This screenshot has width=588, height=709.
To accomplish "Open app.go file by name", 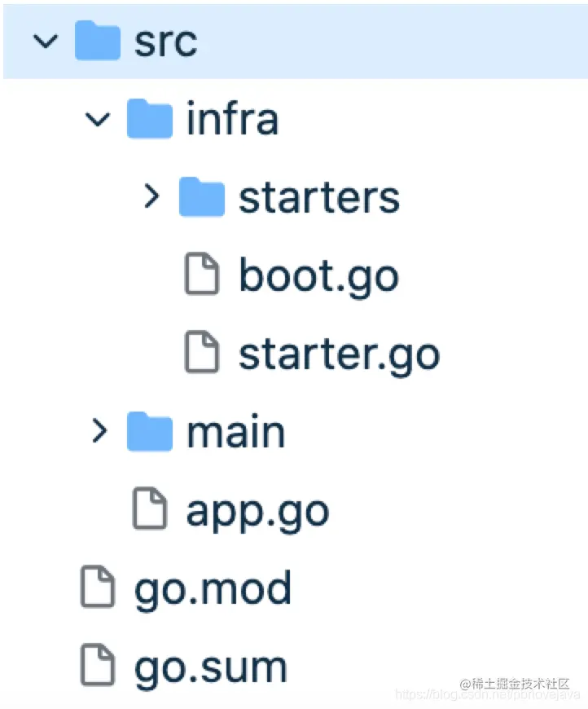I will pos(258,511).
